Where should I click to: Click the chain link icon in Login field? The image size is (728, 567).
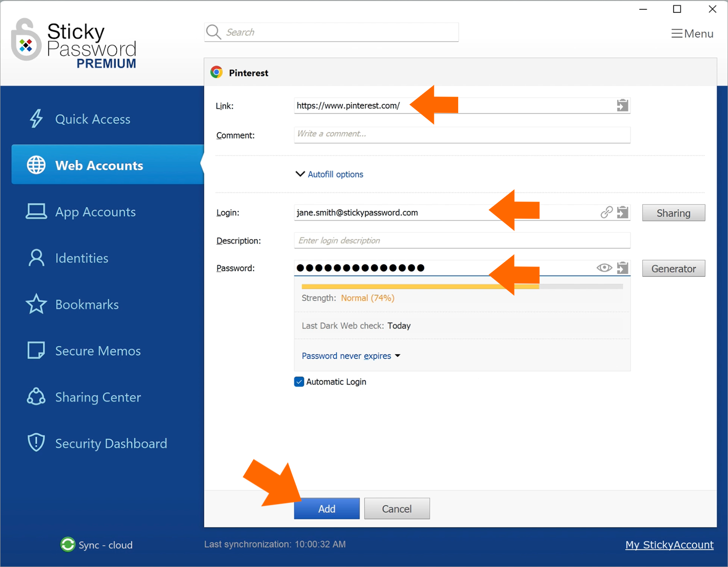pyautogui.click(x=606, y=212)
